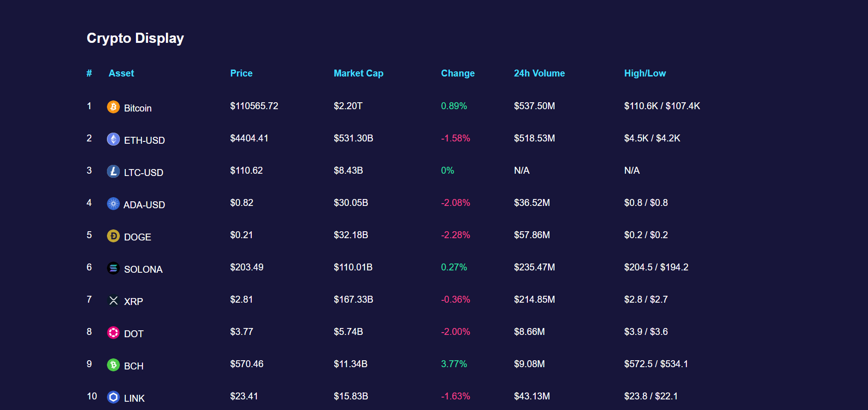
Task: Click the Ethereum logo icon
Action: coord(113,139)
